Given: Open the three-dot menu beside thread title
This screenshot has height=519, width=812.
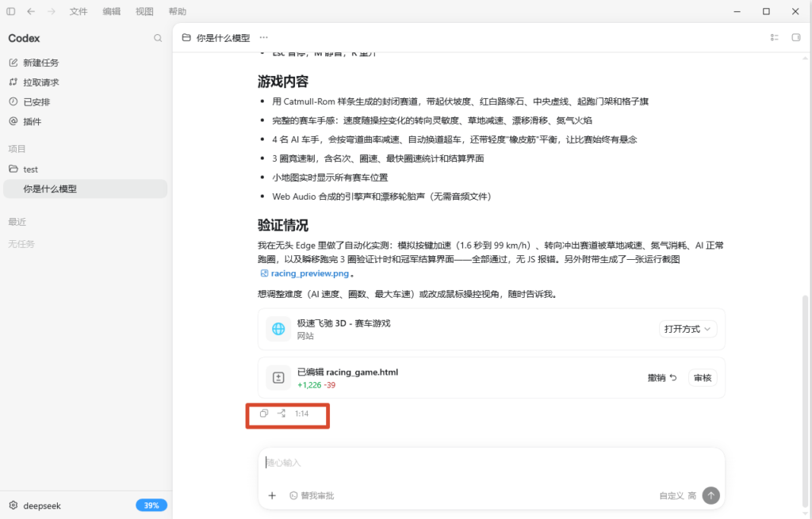Looking at the screenshot, I should tap(263, 37).
